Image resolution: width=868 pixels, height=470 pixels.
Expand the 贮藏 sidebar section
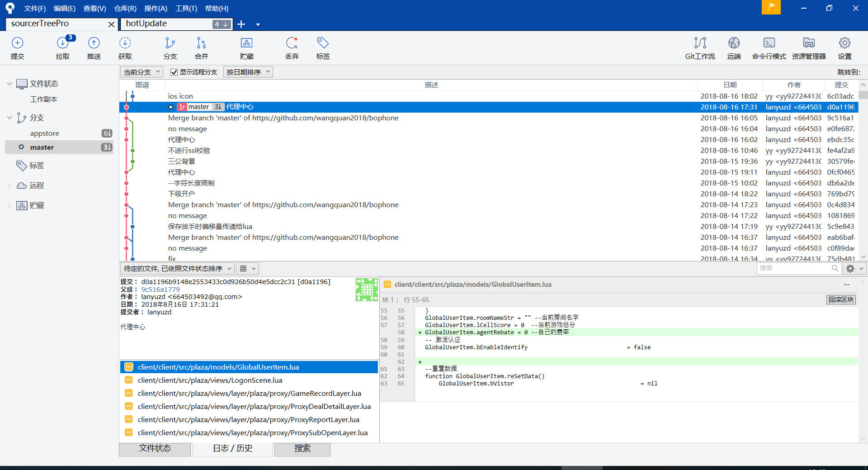coord(9,205)
